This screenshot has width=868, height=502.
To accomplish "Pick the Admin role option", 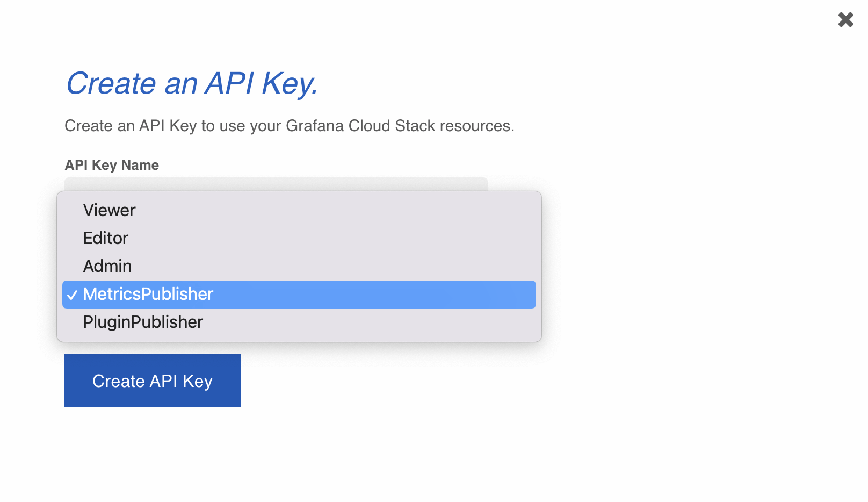I will pos(107,266).
